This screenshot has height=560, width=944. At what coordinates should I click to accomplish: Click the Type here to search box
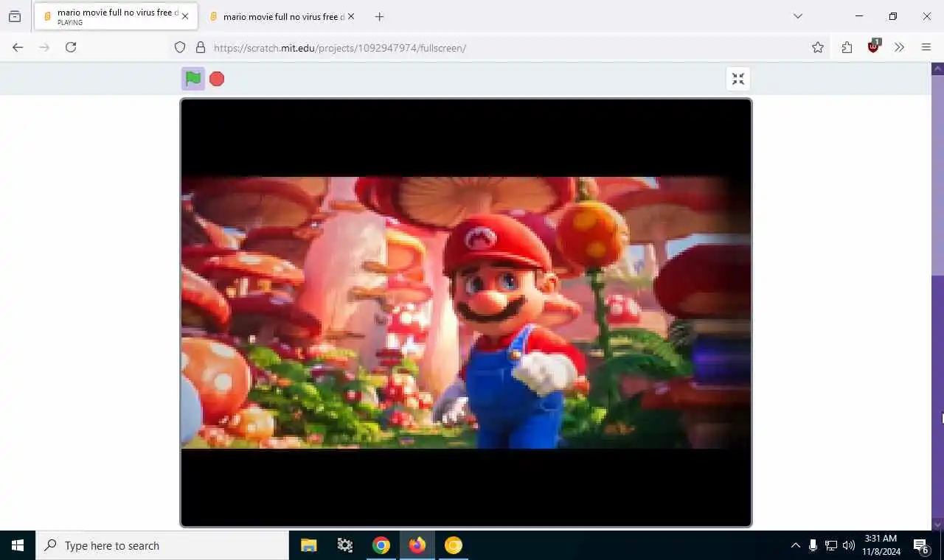click(x=162, y=545)
